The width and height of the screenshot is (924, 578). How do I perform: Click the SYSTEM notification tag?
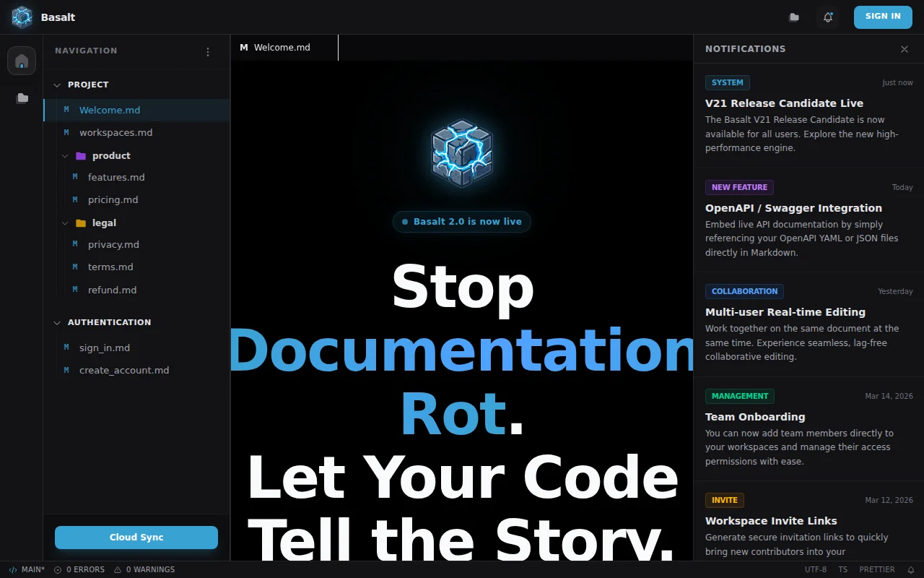click(x=728, y=82)
